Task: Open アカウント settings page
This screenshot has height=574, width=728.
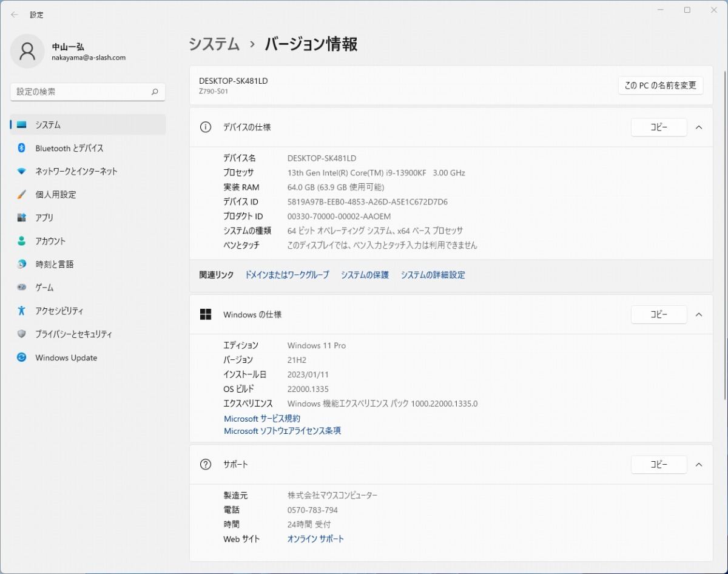Action: [88, 241]
